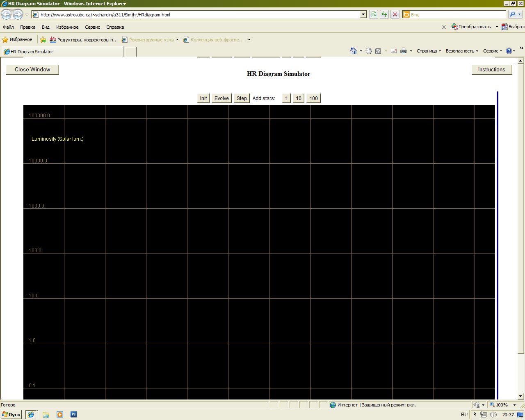
Task: Open the Instructions button
Action: tap(492, 69)
